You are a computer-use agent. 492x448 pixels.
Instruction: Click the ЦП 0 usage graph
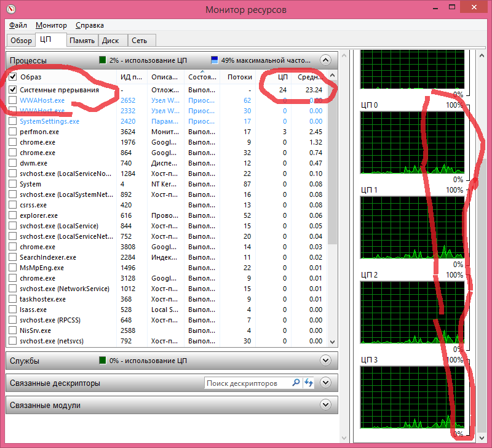pos(412,142)
